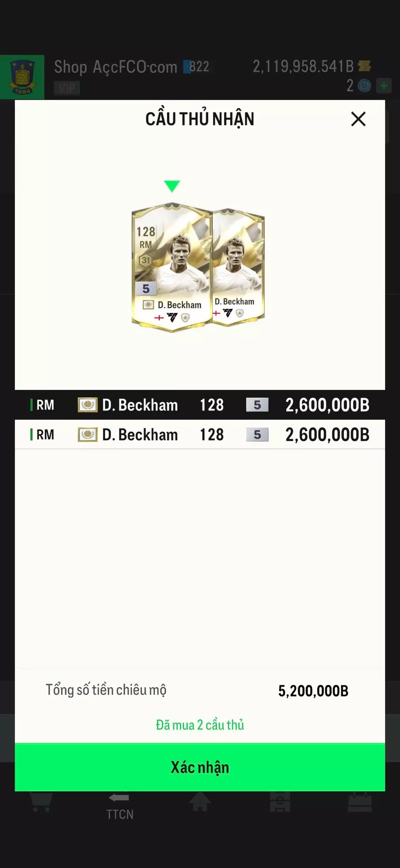
Task: Tap the icon class badge in first row
Action: [88, 405]
